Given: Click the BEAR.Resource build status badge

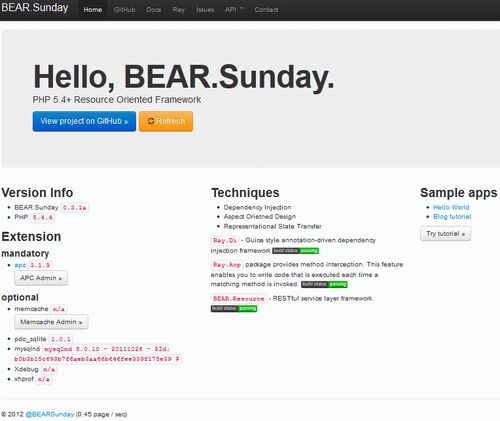Looking at the screenshot, I should [234, 308].
